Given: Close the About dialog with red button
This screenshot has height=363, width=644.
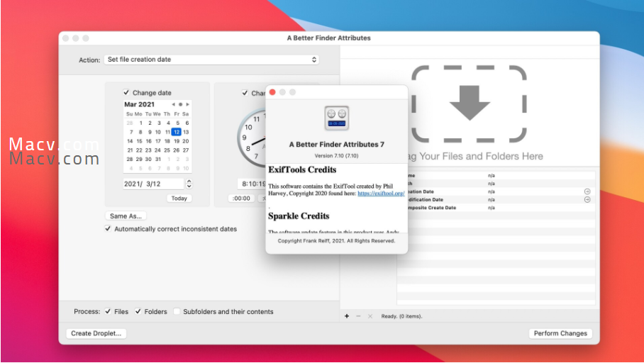Looking at the screenshot, I should click(272, 92).
